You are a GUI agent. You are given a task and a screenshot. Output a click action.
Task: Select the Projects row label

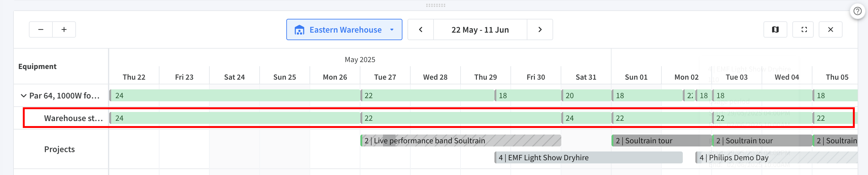(x=59, y=149)
